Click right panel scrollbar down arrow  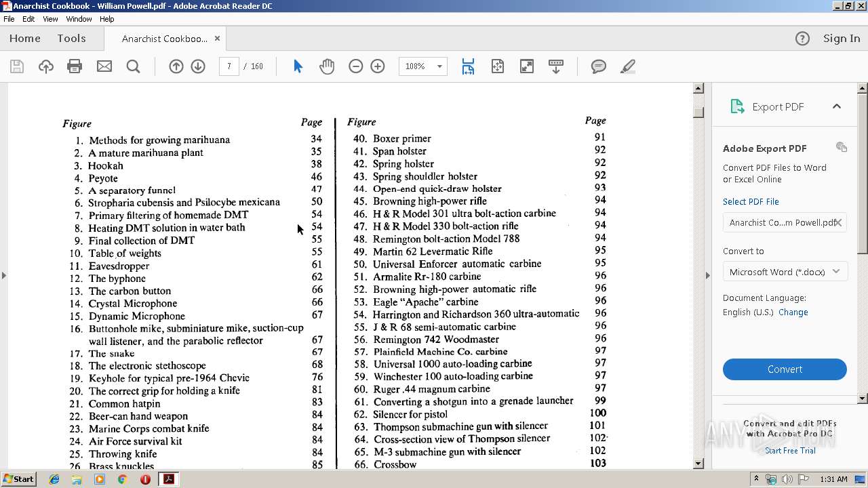tap(863, 399)
